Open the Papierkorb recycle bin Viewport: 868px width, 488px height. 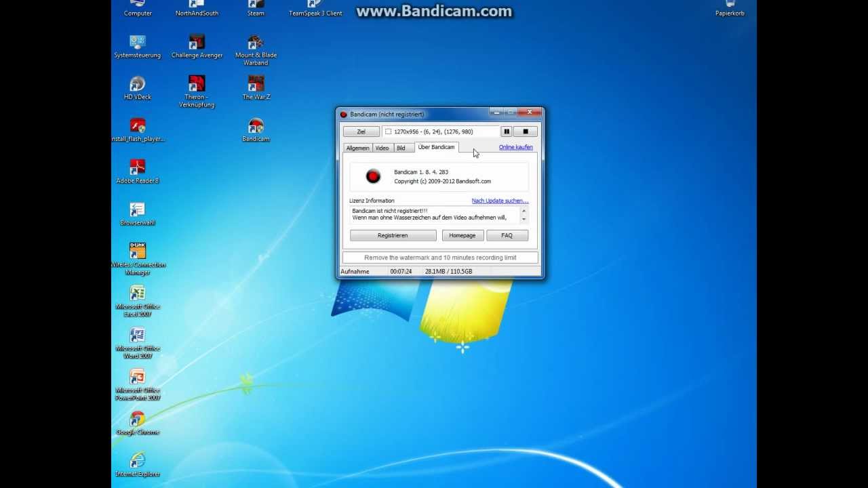click(730, 8)
